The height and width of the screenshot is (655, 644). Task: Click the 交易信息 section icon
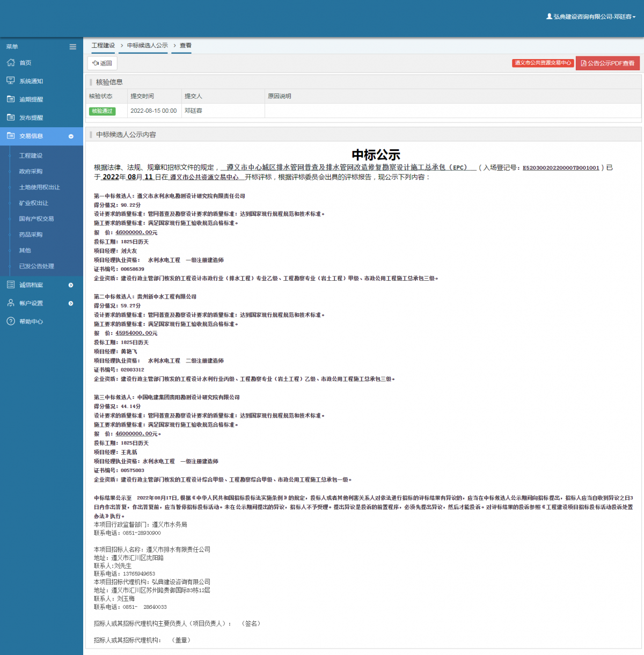(11, 136)
